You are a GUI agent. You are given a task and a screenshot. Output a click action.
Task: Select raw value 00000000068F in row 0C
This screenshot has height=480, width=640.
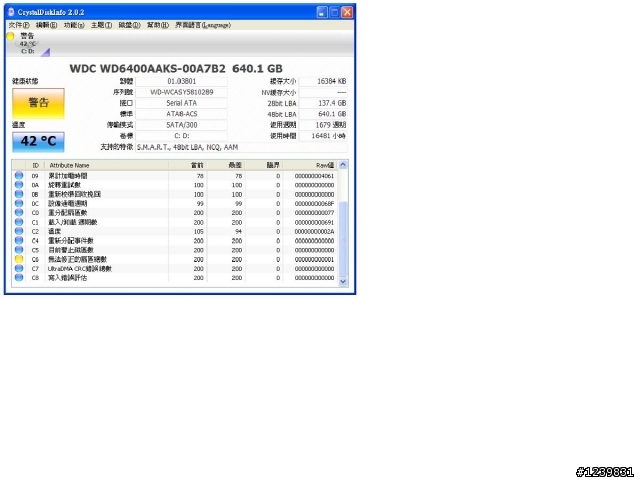pyautogui.click(x=314, y=204)
